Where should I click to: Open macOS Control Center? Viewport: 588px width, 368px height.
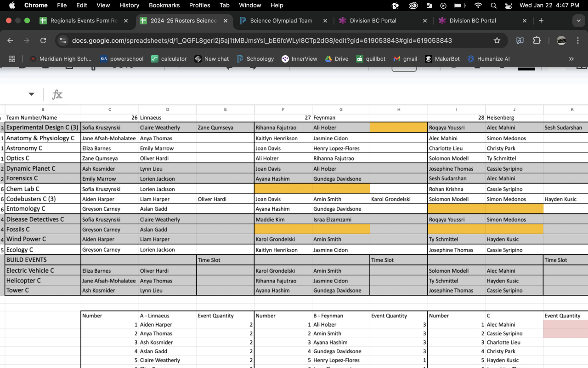508,6
